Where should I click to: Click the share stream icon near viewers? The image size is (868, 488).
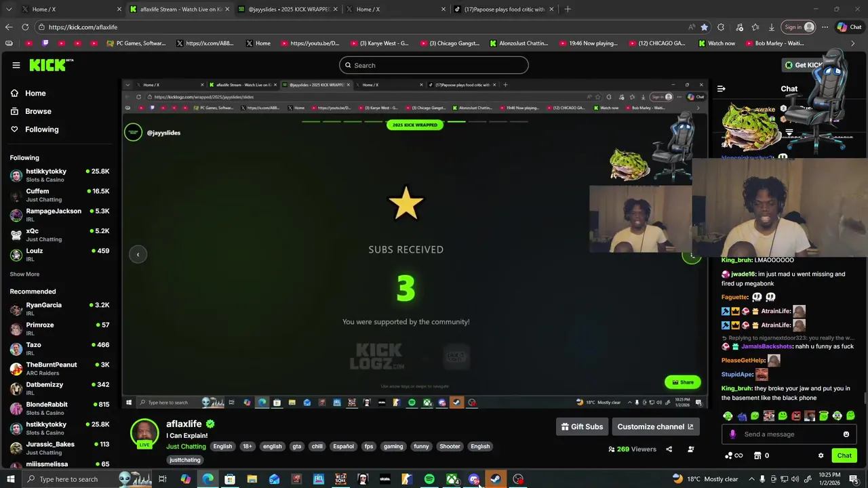pyautogui.click(x=669, y=449)
